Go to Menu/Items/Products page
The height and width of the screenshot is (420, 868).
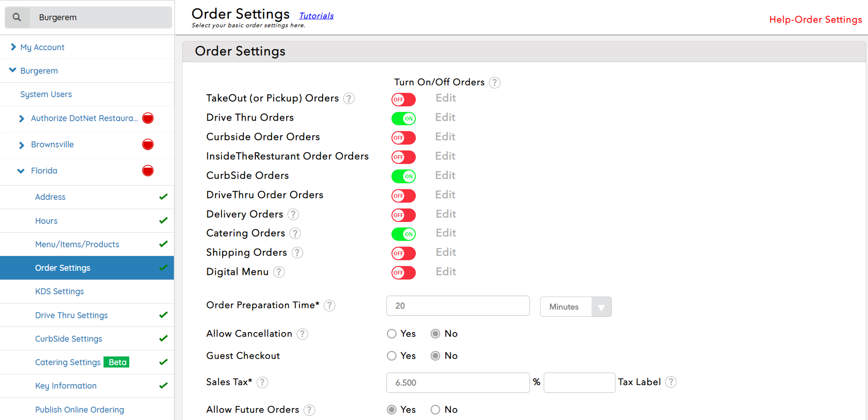[x=77, y=245]
